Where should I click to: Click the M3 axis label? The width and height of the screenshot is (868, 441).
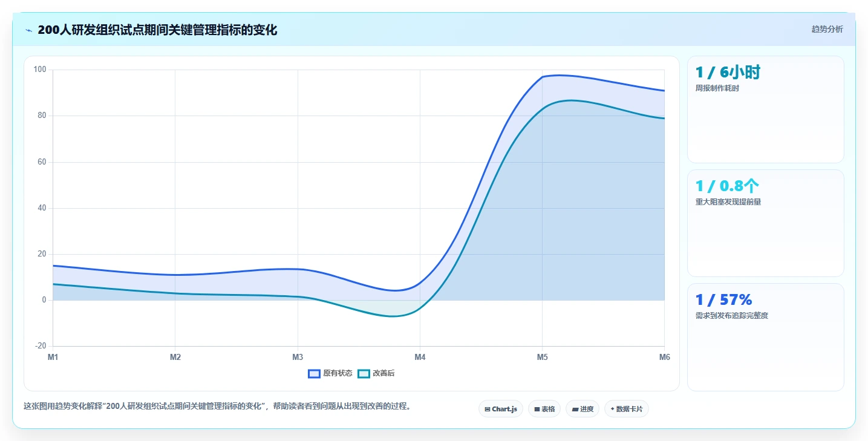click(298, 358)
